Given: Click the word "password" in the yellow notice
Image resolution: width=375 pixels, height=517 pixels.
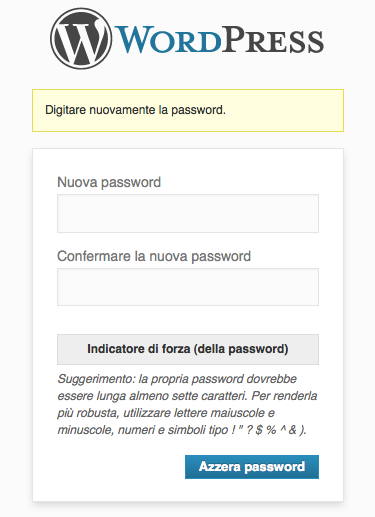Looking at the screenshot, I should (198, 110).
